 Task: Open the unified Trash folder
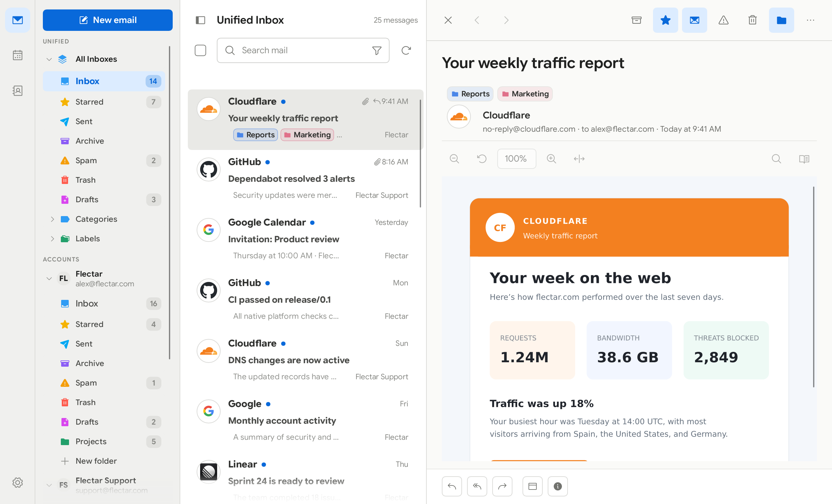coord(104,180)
